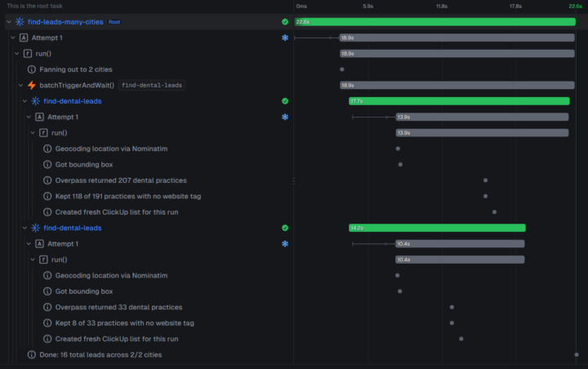Click the panel divider handle between tree and timeline
The height and width of the screenshot is (369, 588).
tap(294, 181)
